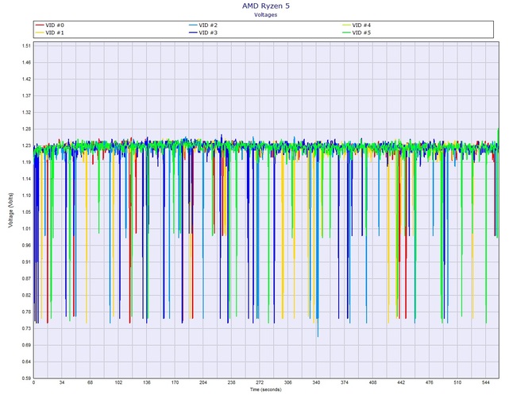Click the 'VID #3' legend label

(x=208, y=33)
